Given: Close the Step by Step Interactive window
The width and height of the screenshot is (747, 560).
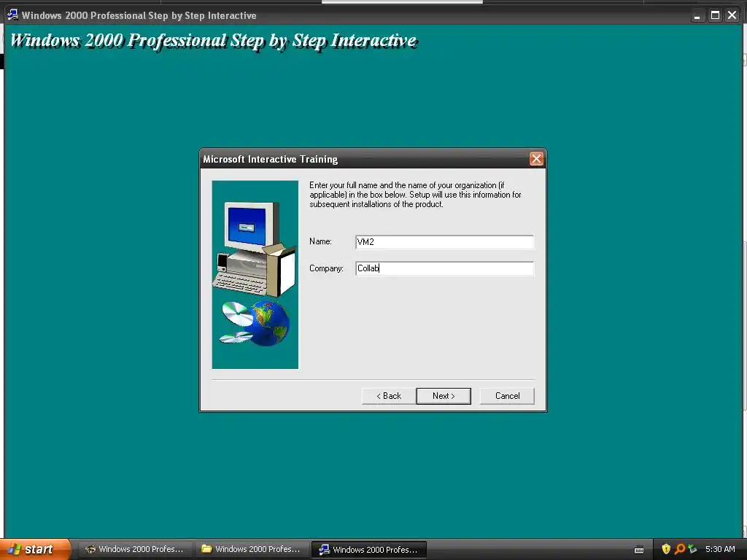Looking at the screenshot, I should point(732,16).
